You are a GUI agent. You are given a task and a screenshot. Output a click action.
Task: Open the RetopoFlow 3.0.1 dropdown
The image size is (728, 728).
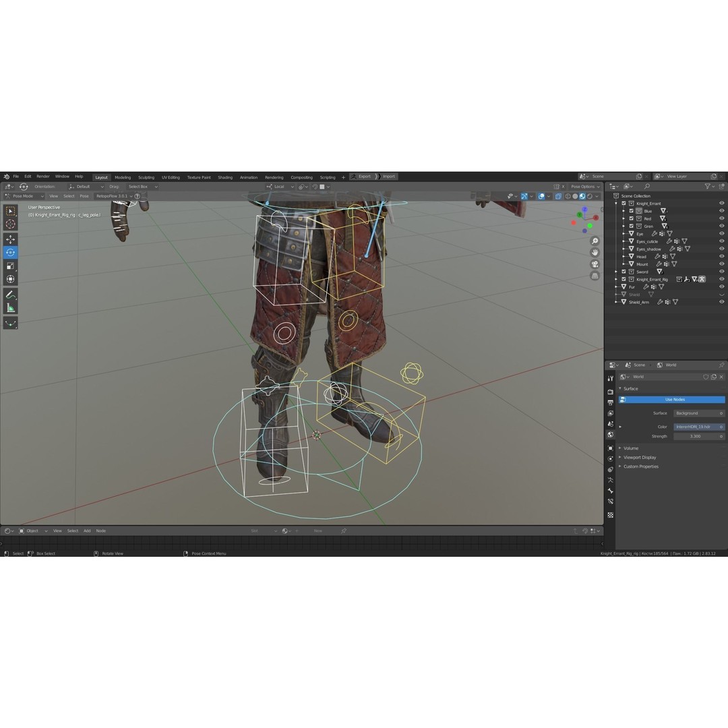[114, 196]
